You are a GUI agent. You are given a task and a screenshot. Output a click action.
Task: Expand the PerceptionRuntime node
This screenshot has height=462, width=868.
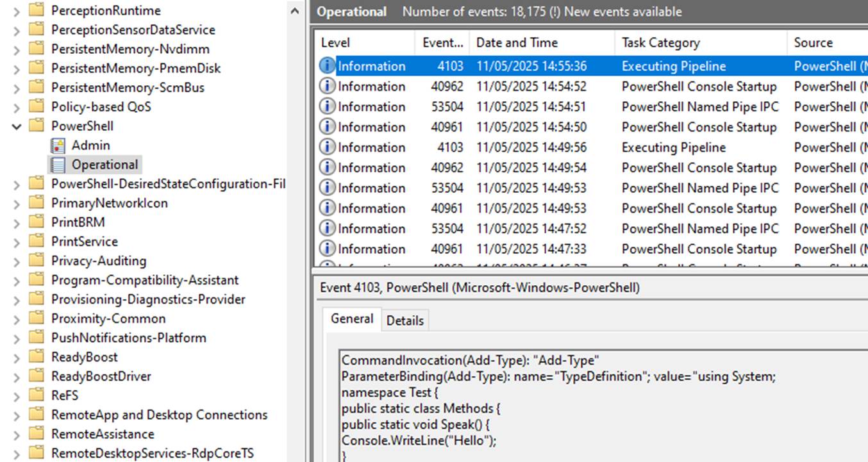(x=17, y=11)
